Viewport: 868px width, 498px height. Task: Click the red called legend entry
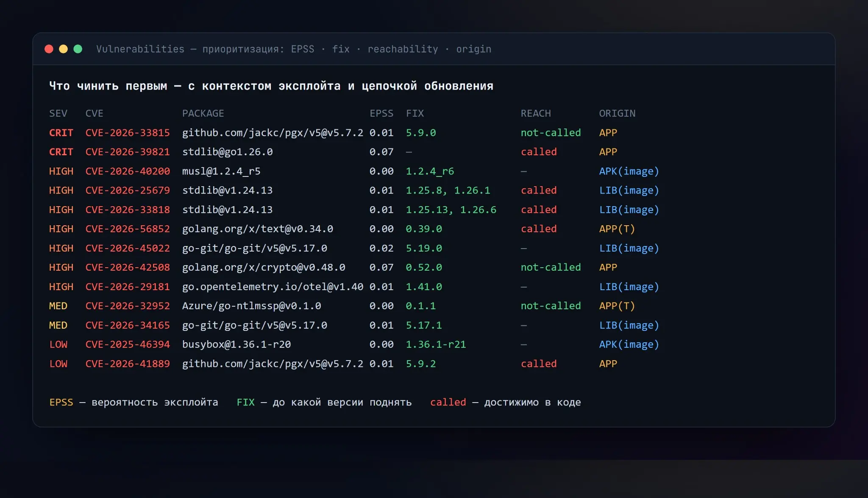[506, 402]
